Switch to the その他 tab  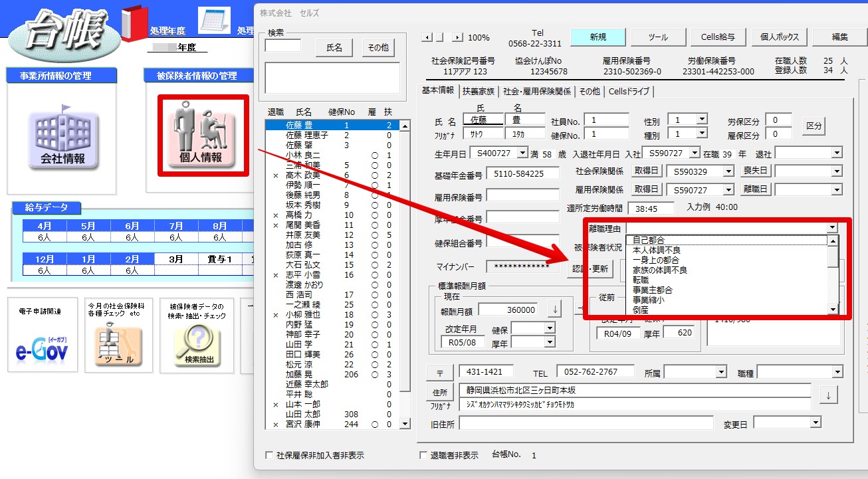point(590,91)
